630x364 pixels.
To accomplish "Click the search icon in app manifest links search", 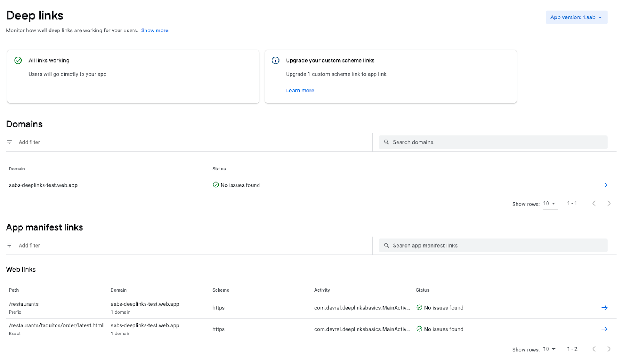I will (387, 245).
